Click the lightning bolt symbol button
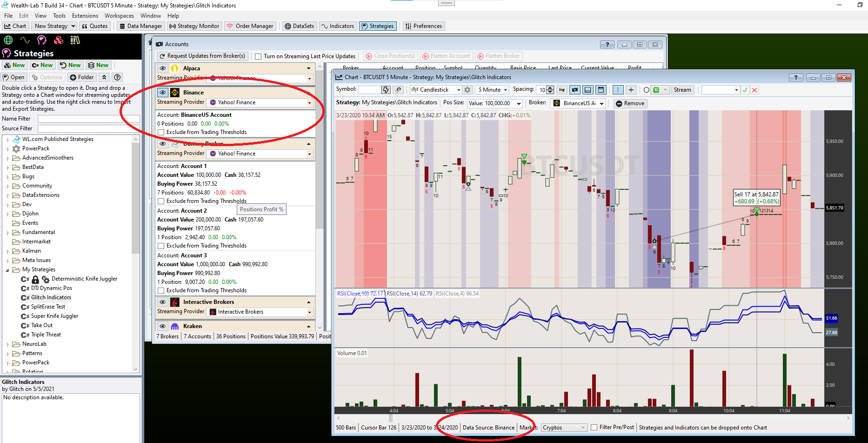 [x=386, y=90]
